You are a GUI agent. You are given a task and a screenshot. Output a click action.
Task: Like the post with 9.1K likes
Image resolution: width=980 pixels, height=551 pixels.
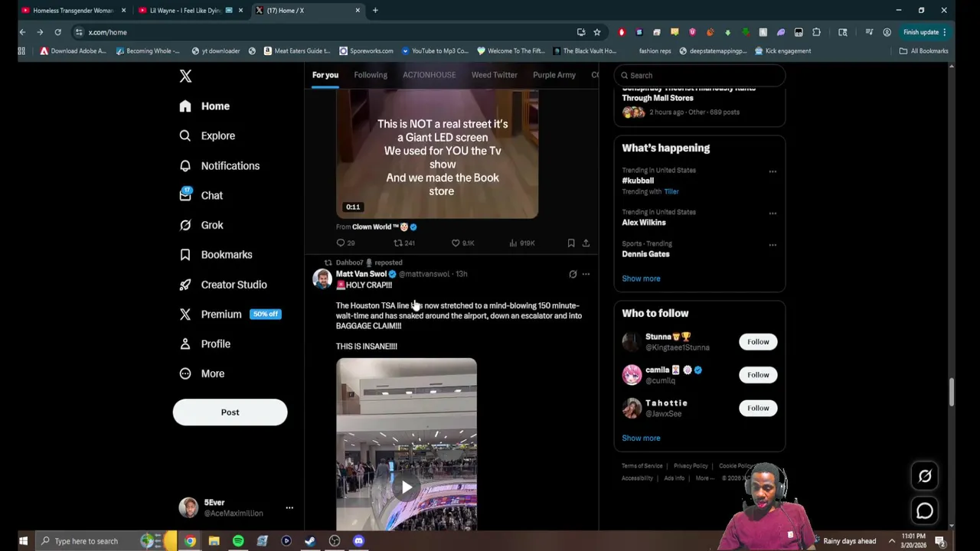462,243
